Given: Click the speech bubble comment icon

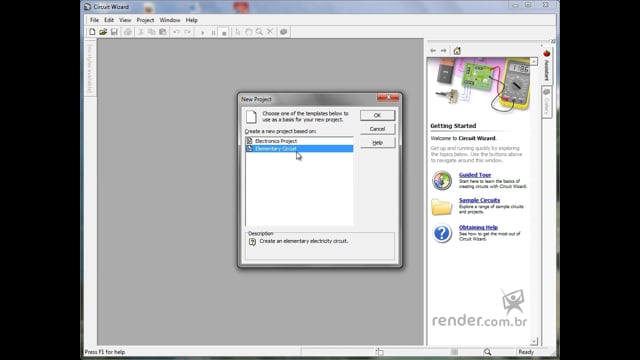Looking at the screenshot, I should (x=284, y=32).
